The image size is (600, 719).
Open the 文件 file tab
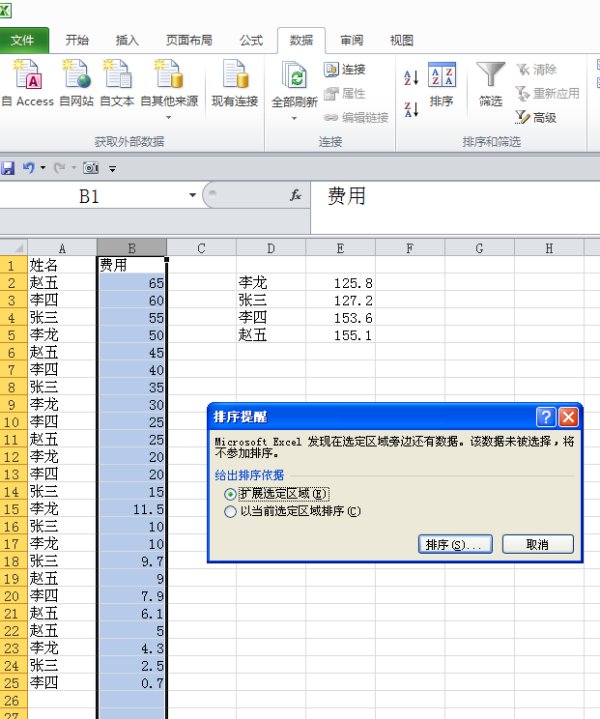(x=23, y=40)
